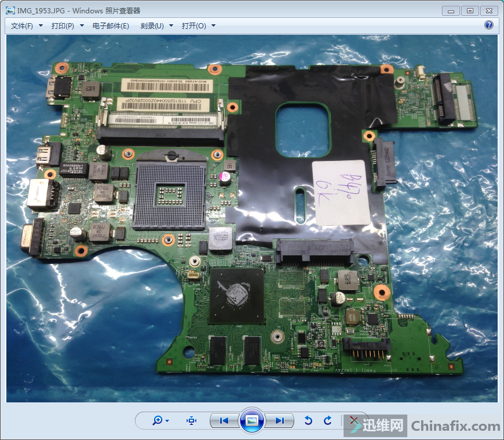Viewport: 504px width, 440px height.
Task: Delete the photo with the red X icon
Action: [x=353, y=420]
